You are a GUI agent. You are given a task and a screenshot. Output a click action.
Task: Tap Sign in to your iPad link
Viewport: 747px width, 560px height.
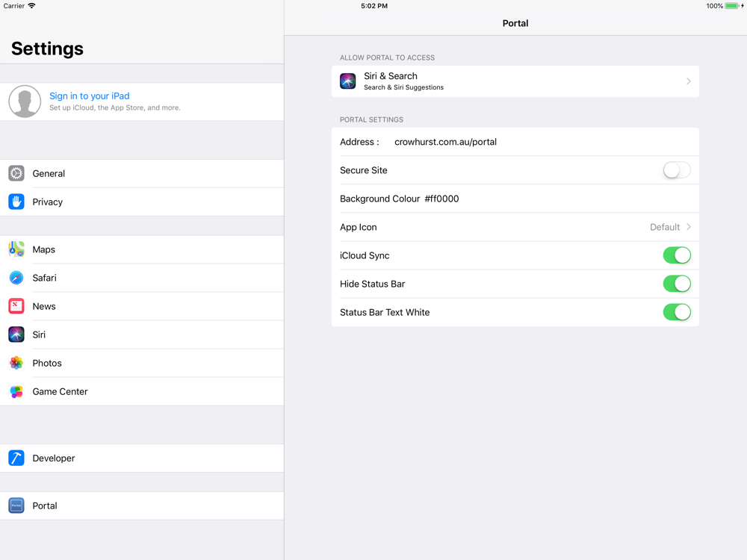pos(90,96)
